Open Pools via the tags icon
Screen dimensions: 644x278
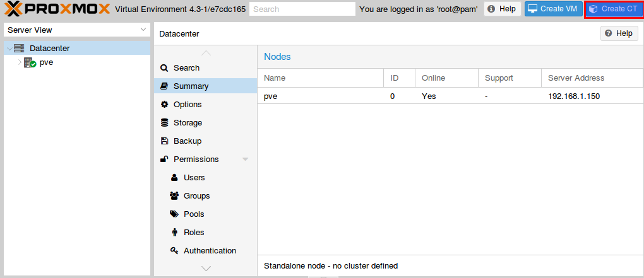(x=174, y=214)
